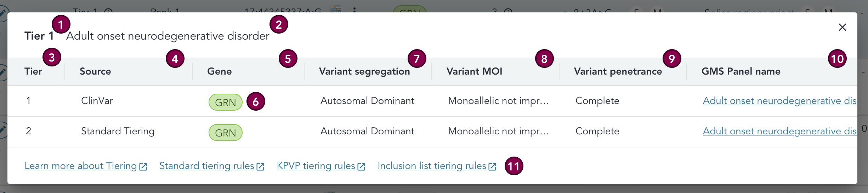Image resolution: width=868 pixels, height=193 pixels.
Task: Open the GRN gene chip in ClinVar row
Action: [225, 102]
